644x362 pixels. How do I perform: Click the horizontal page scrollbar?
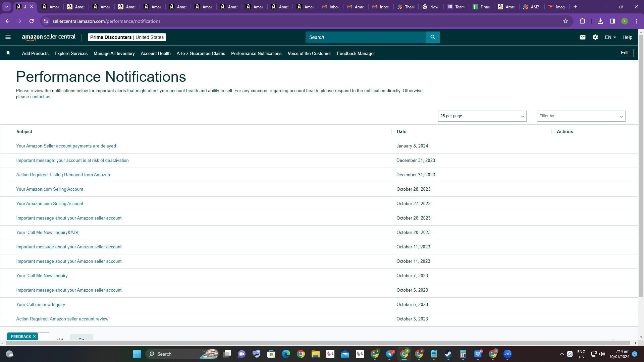coord(319,343)
